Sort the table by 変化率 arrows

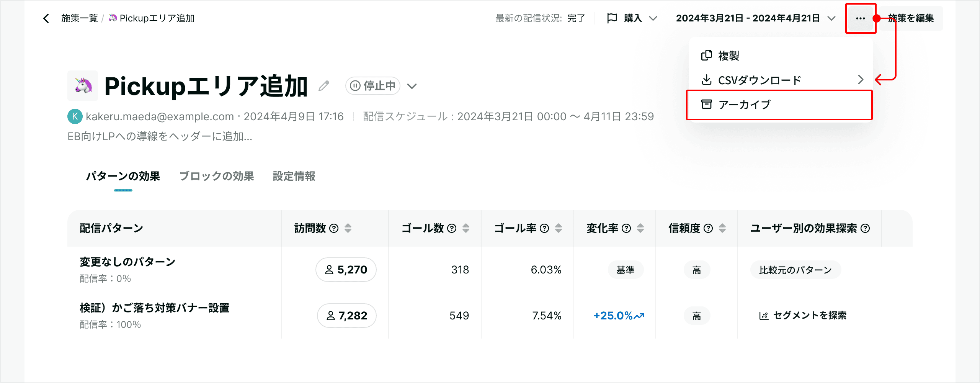(640, 229)
